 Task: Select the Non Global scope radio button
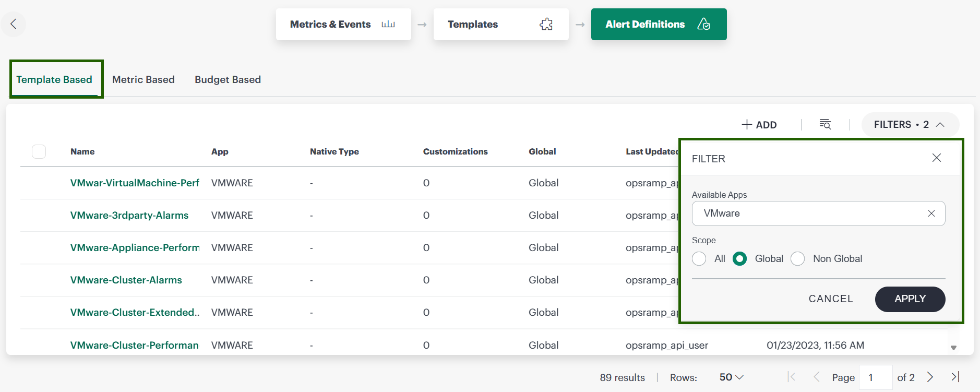click(798, 259)
